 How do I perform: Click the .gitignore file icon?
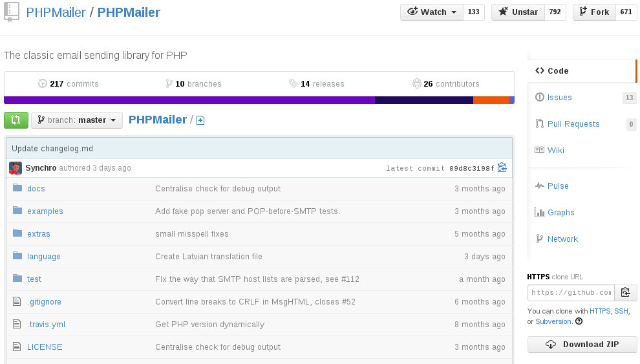(17, 301)
